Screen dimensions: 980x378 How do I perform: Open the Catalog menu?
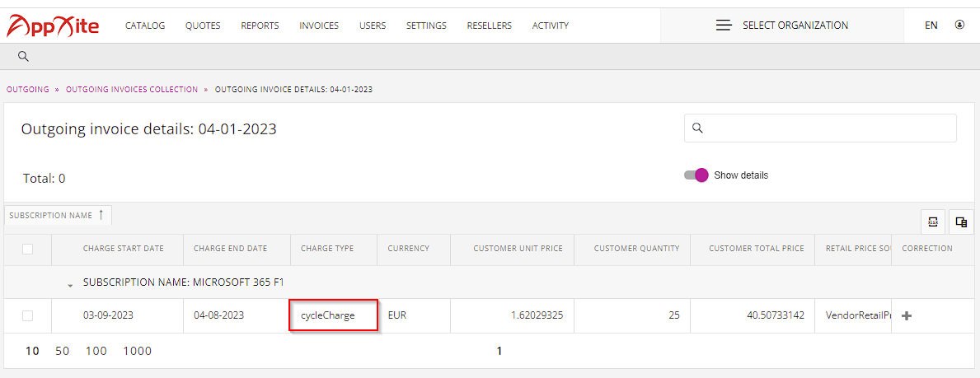(x=145, y=26)
